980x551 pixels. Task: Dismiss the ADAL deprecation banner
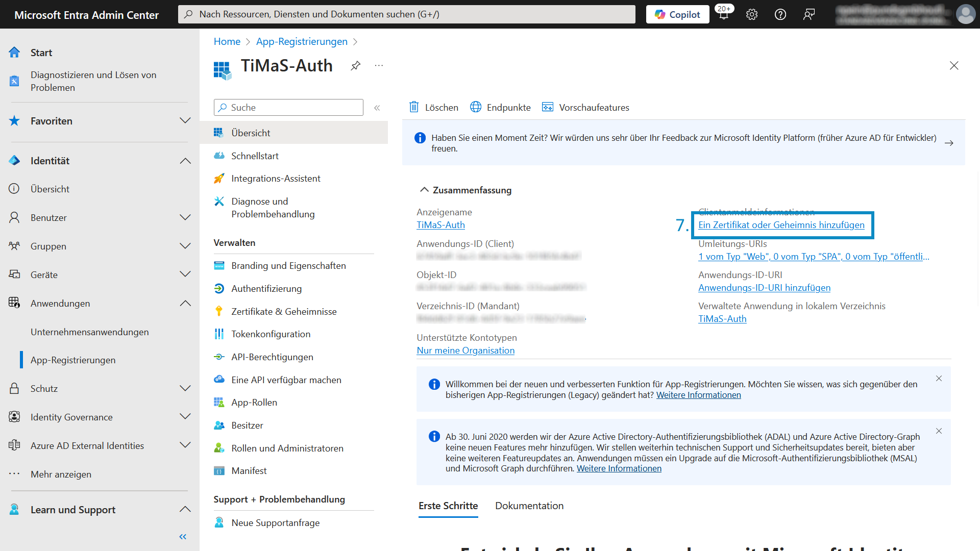click(x=939, y=431)
